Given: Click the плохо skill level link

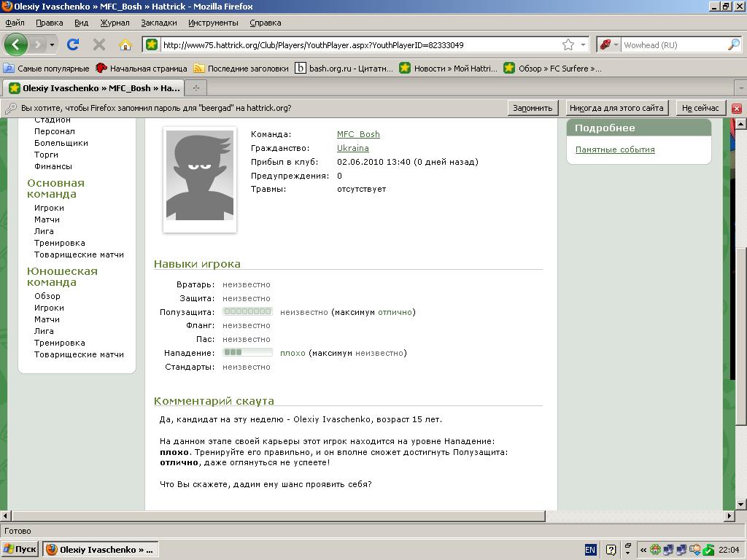Looking at the screenshot, I should tap(293, 354).
